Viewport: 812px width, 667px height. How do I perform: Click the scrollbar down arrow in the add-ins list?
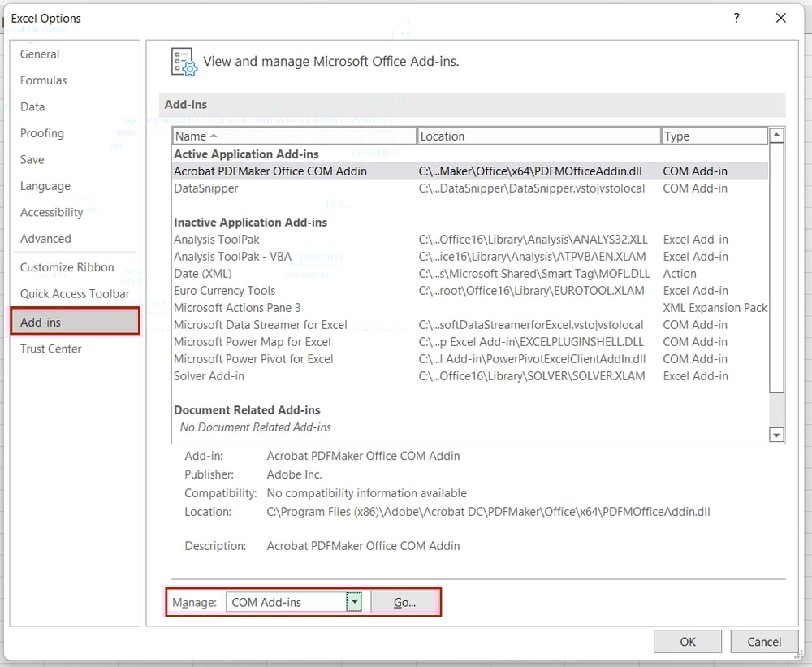point(775,435)
